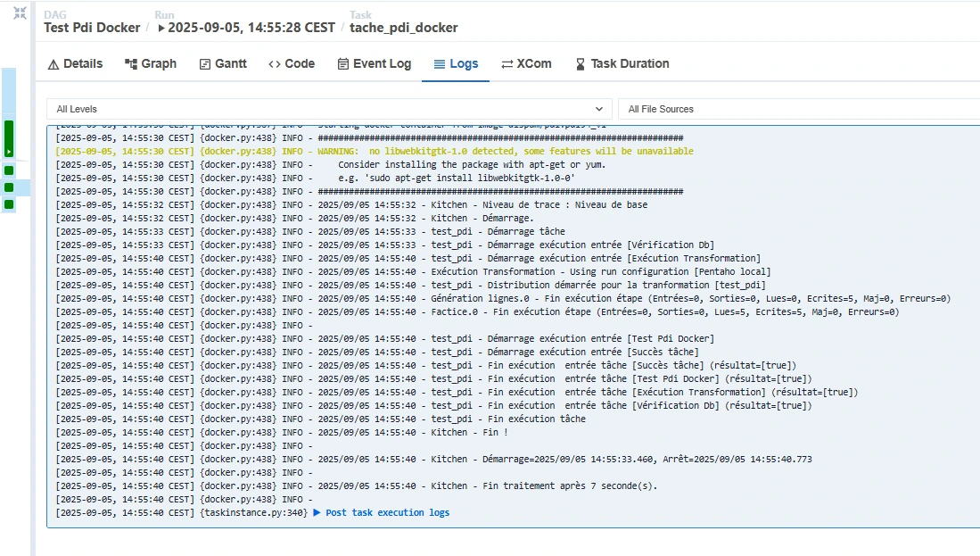Viewport: 980px width, 556px height.
Task: Click the yellow WARNING libwebkitgtk log line
Action: click(375, 152)
